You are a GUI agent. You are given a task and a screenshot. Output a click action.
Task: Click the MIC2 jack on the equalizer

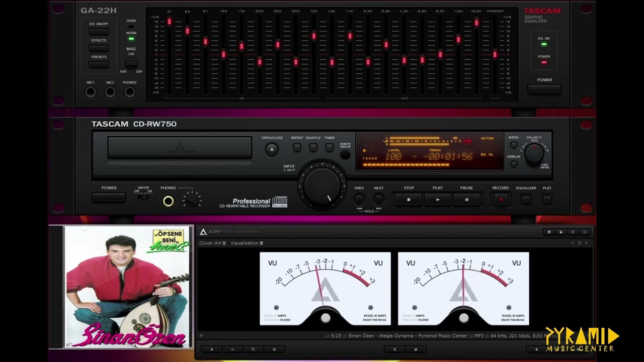[110, 92]
